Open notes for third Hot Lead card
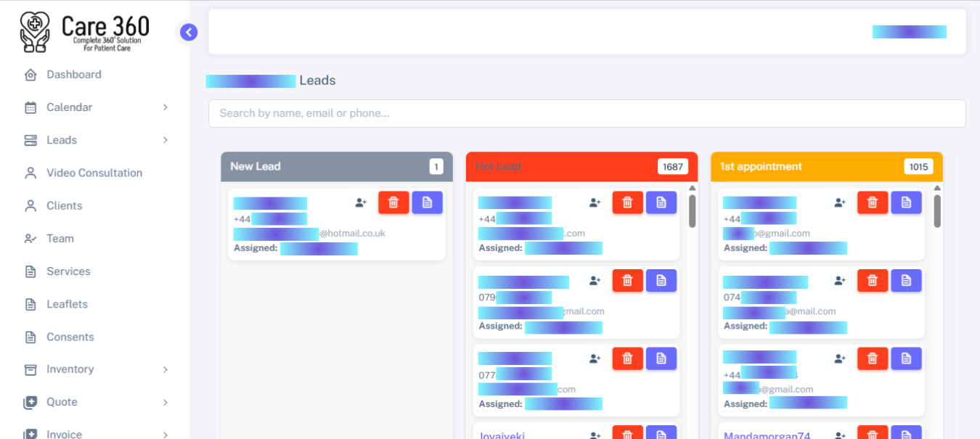The height and width of the screenshot is (439, 980). pos(661,358)
